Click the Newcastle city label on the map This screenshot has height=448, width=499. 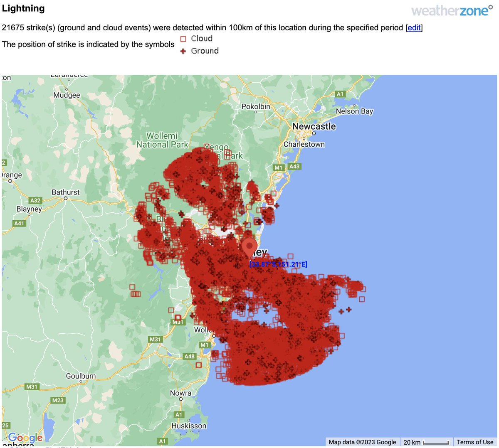(x=314, y=126)
